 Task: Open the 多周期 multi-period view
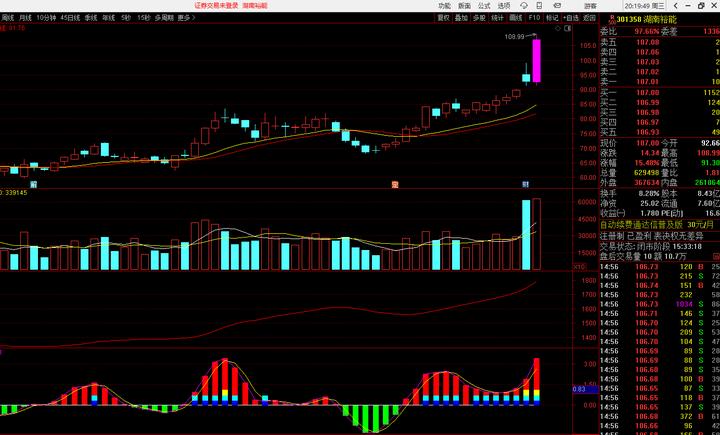(164, 17)
